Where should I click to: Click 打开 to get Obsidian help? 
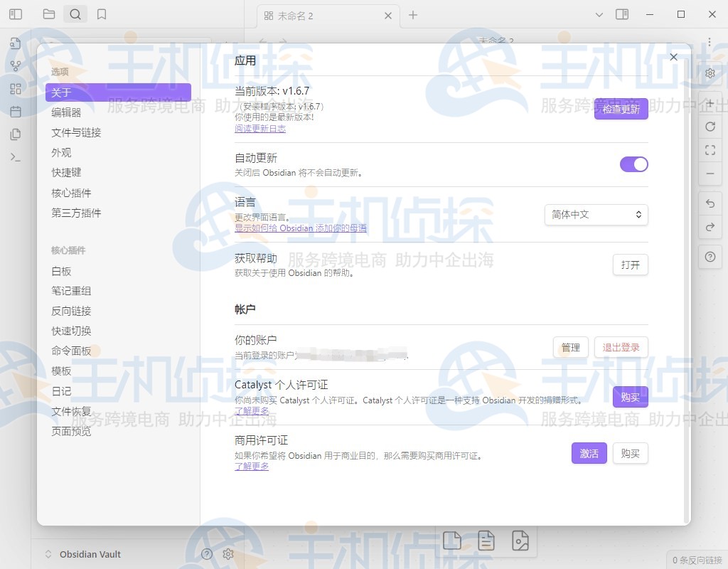pyautogui.click(x=630, y=264)
